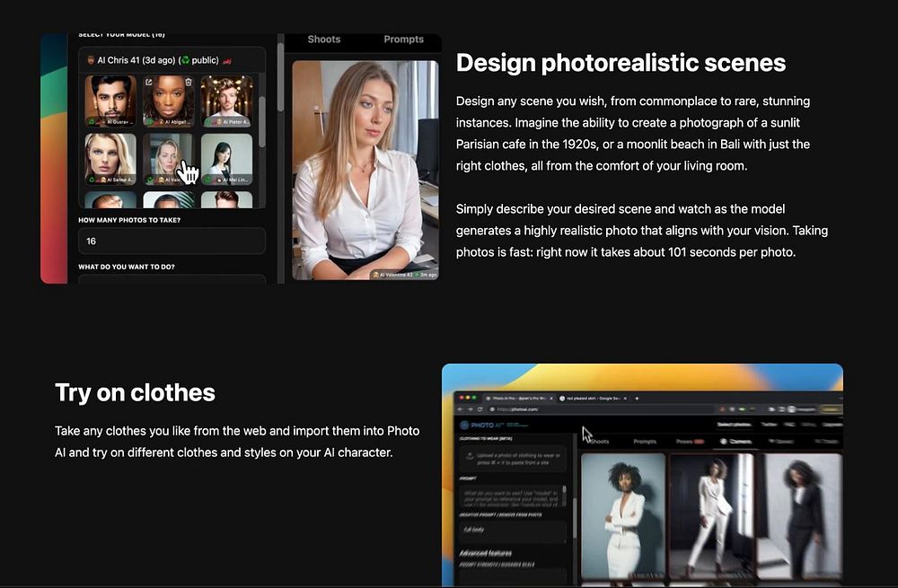Click the face emoji icon before AI Chris
Image resolution: width=898 pixels, height=588 pixels.
pyautogui.click(x=91, y=60)
